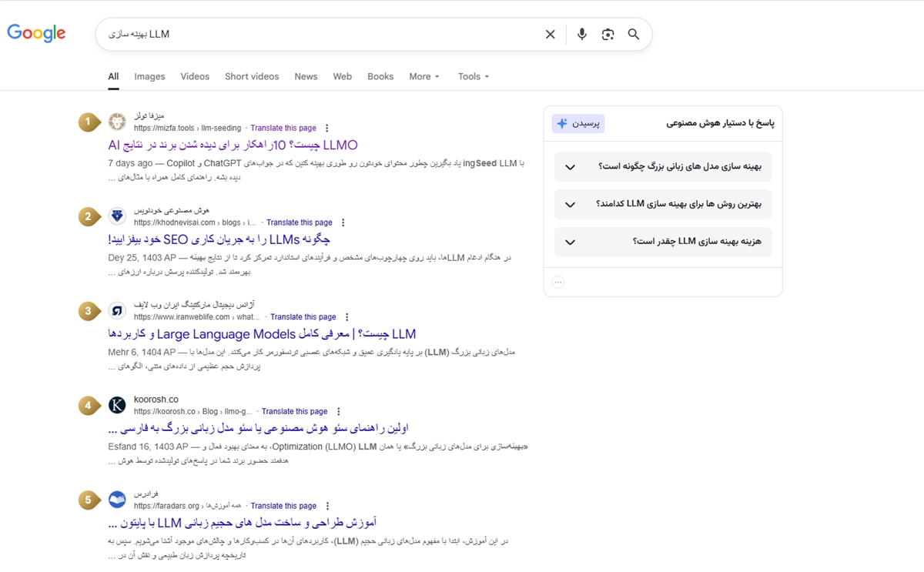Click the Google logo
This screenshot has height=572, width=924.
[x=36, y=33]
